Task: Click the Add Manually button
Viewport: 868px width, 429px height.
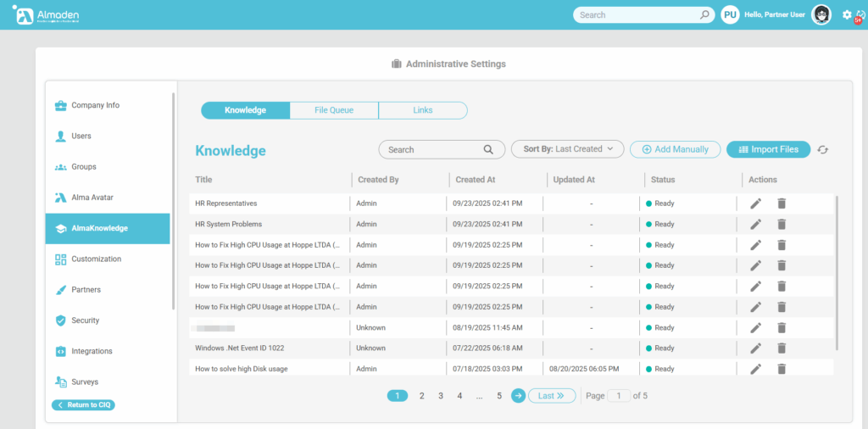Action: click(x=675, y=149)
